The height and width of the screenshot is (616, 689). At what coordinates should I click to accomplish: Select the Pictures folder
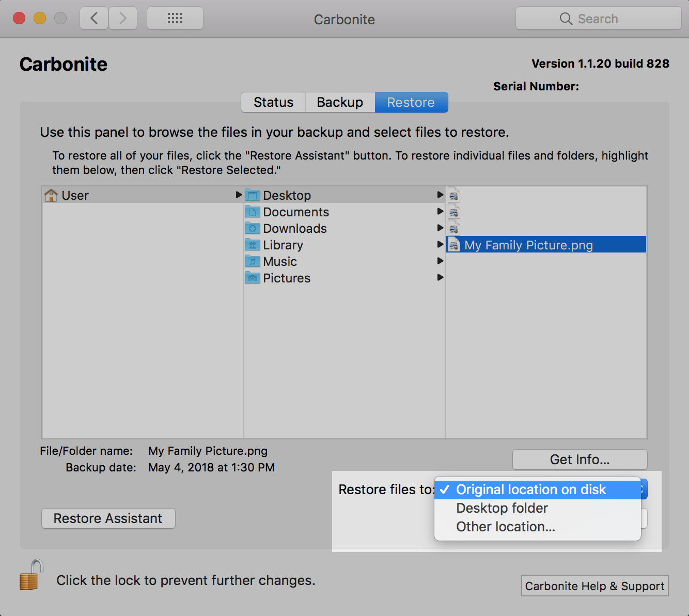pyautogui.click(x=287, y=278)
